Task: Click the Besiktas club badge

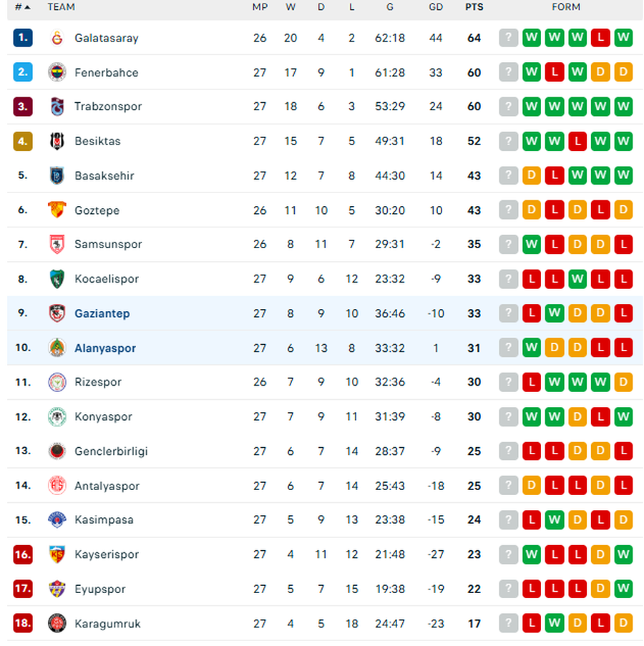Action: tap(57, 141)
